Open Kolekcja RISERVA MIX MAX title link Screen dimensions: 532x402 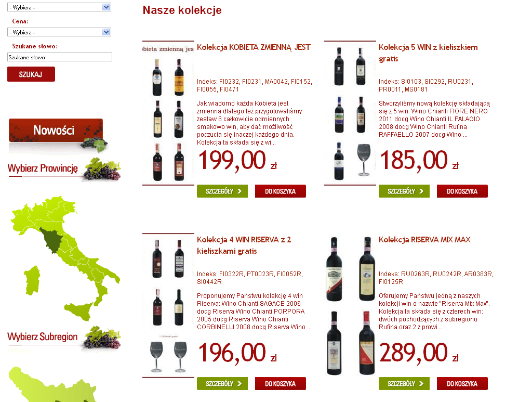click(x=424, y=240)
